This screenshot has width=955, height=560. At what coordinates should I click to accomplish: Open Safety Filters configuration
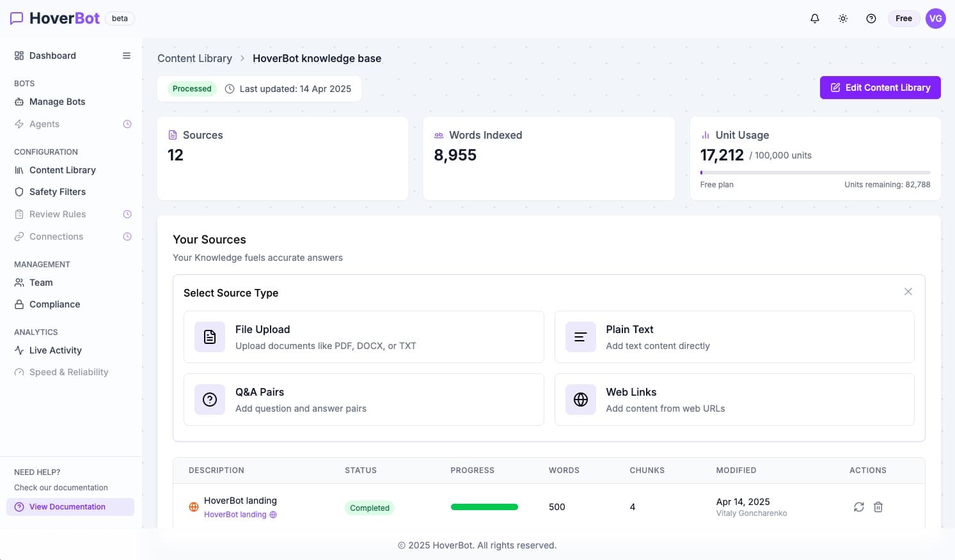[x=57, y=192]
